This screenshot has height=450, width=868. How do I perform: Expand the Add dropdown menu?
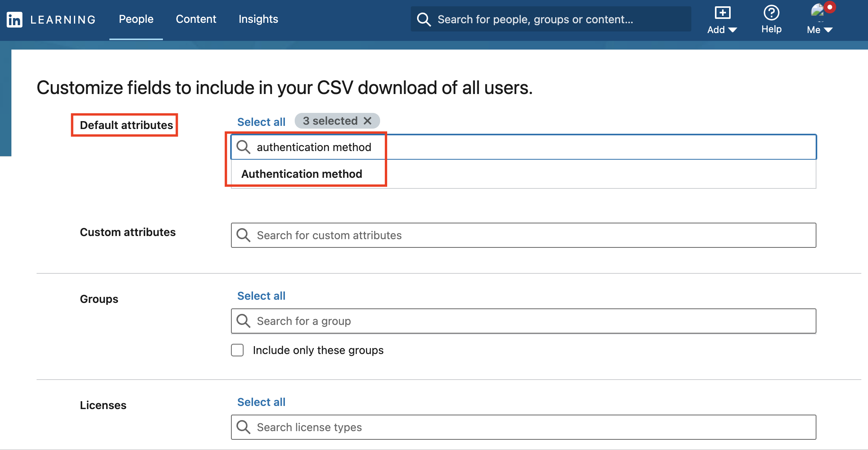pyautogui.click(x=722, y=30)
